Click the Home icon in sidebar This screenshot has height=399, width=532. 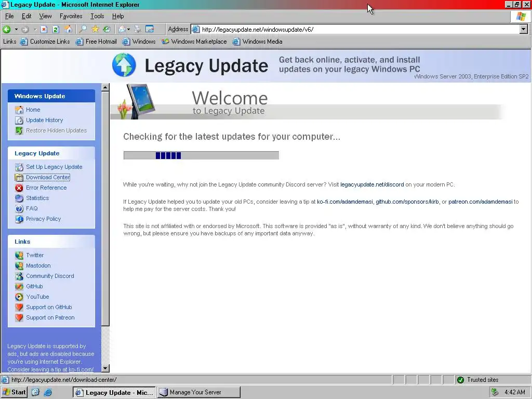coord(19,110)
